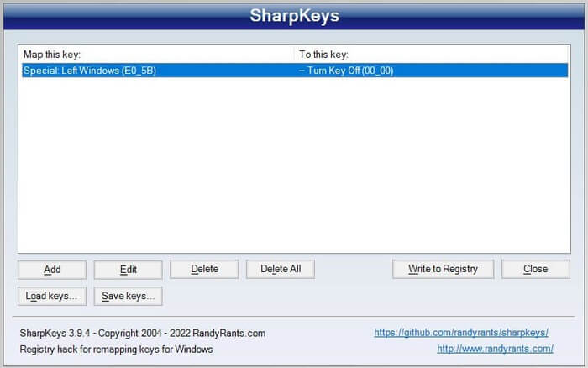The height and width of the screenshot is (368, 588).
Task: Close the SharpKeys window using the Close button
Action: (536, 269)
